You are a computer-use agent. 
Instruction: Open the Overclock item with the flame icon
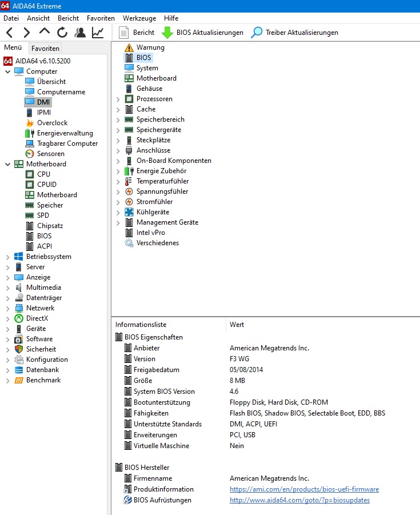click(x=47, y=123)
